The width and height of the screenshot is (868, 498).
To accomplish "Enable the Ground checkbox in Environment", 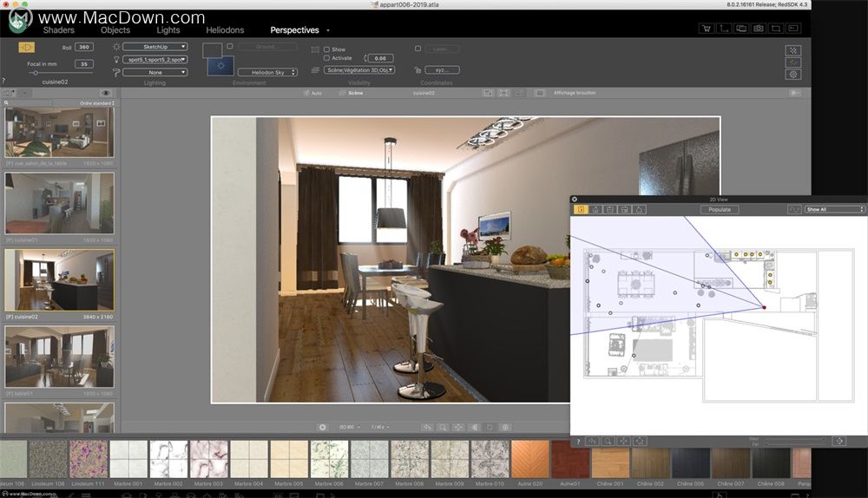I will point(230,47).
